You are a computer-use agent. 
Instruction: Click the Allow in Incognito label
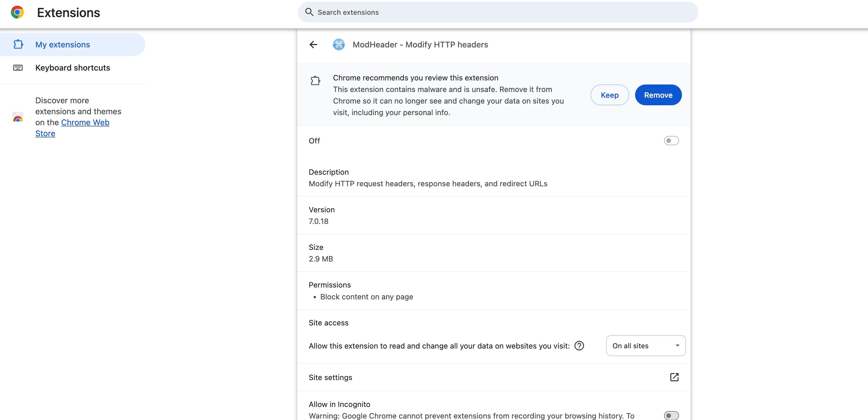pos(339,404)
